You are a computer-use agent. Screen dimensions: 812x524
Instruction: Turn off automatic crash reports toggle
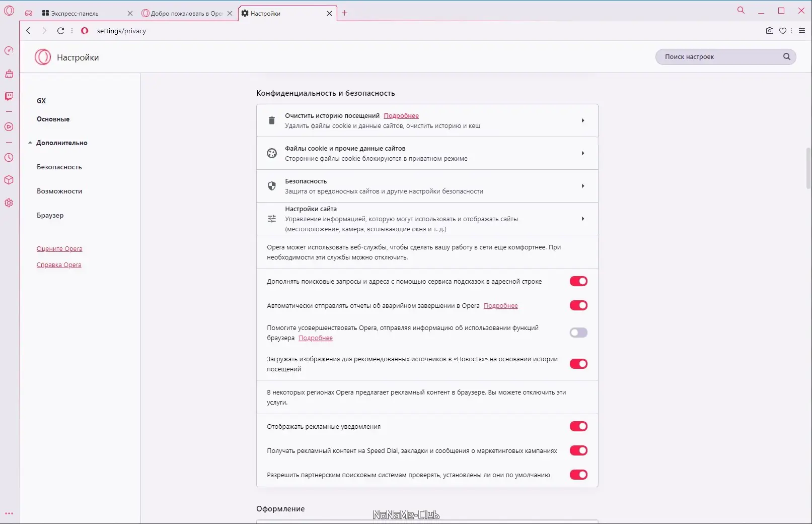tap(578, 305)
